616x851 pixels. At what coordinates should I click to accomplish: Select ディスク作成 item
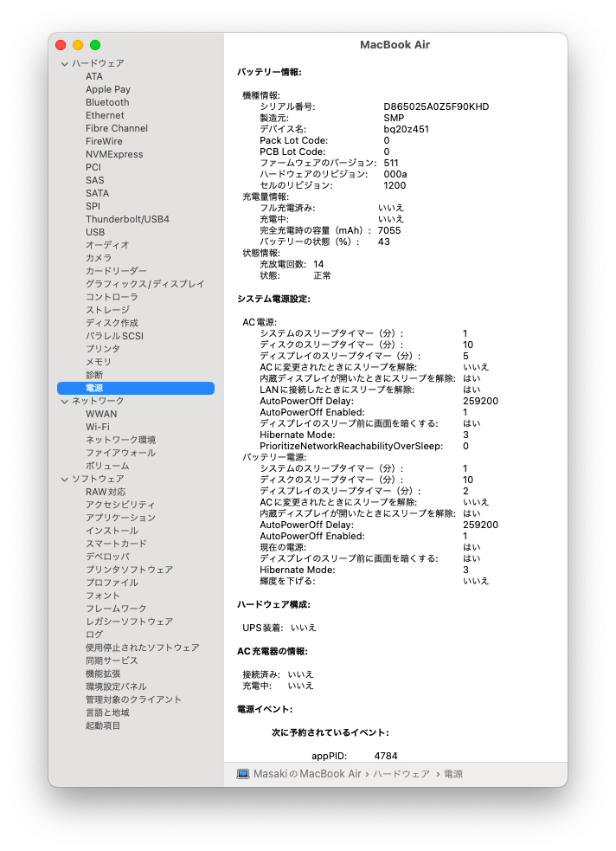click(112, 324)
